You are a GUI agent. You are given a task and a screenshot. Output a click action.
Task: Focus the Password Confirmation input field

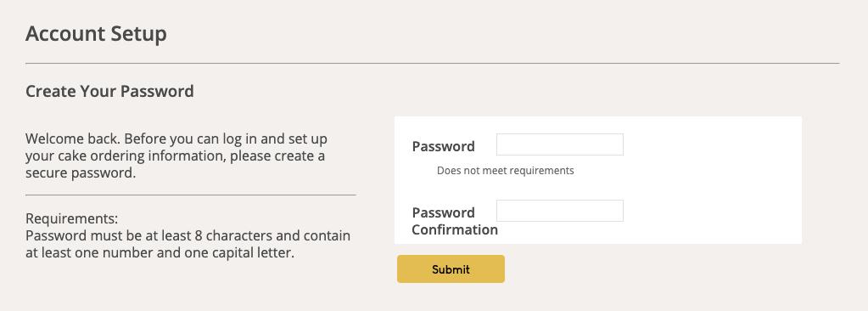[x=560, y=211]
